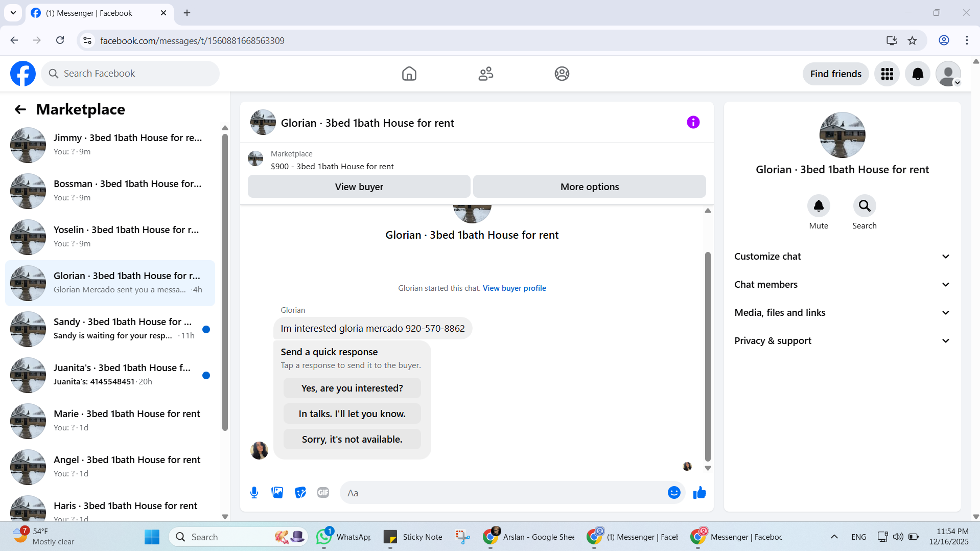
Task: Go back using the Marketplace back arrow
Action: [20, 109]
